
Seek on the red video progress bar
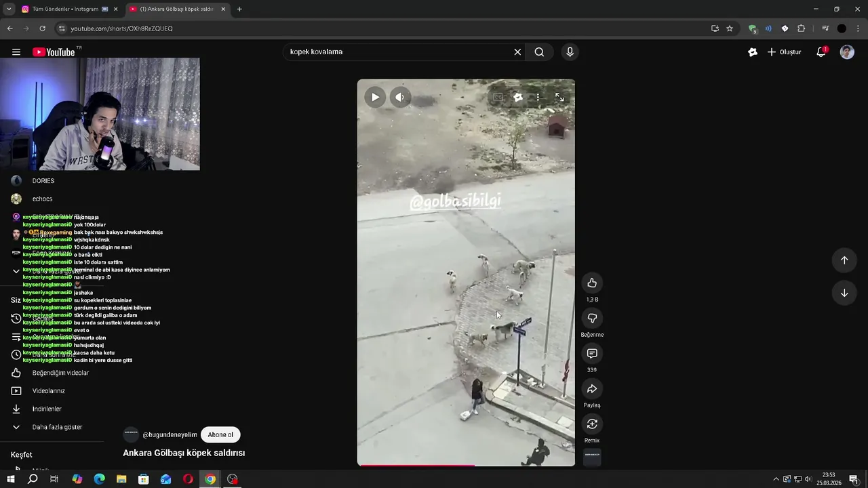(x=466, y=465)
